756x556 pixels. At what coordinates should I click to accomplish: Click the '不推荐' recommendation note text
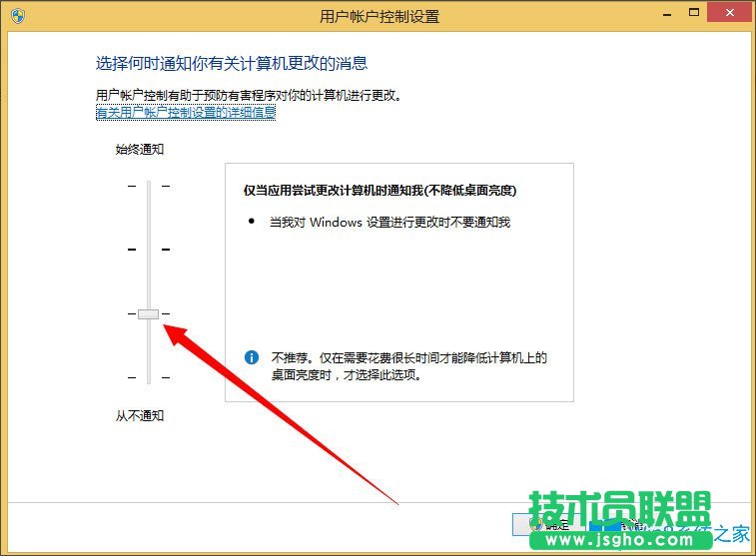[x=408, y=366]
